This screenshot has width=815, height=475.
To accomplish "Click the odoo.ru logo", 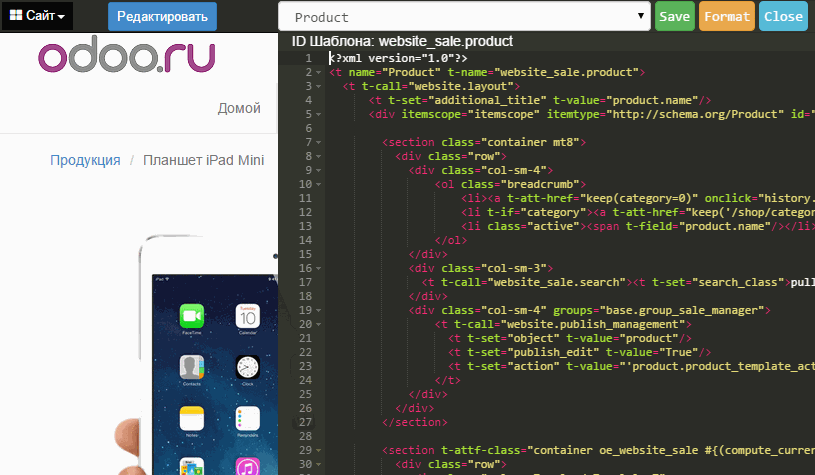I will (127, 54).
